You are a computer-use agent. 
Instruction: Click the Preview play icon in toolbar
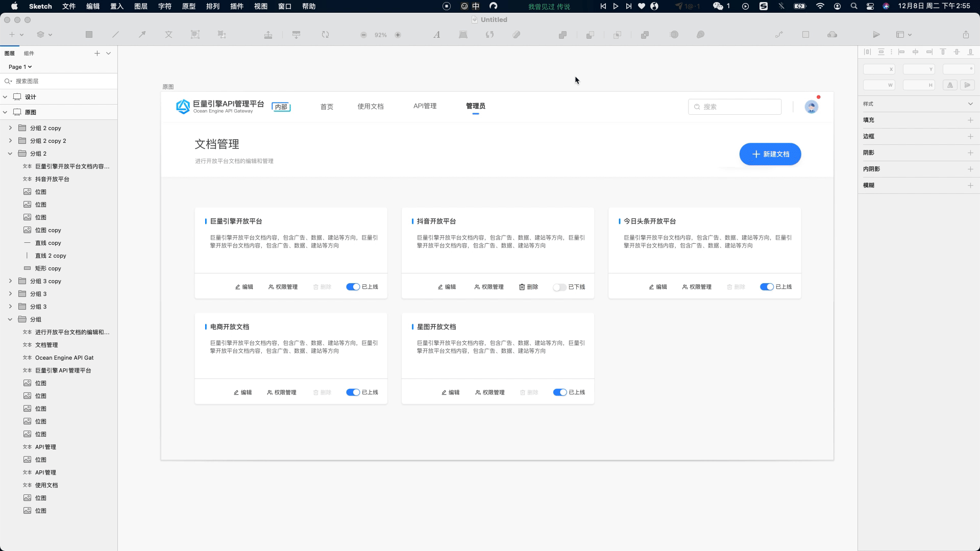tap(876, 35)
